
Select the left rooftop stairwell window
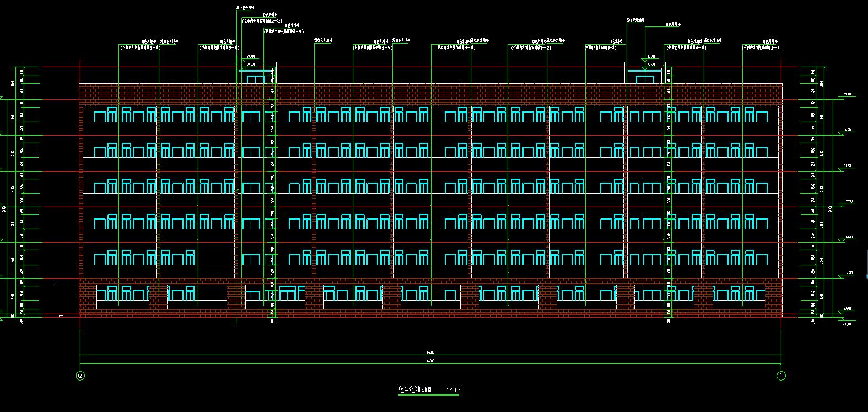(255, 79)
